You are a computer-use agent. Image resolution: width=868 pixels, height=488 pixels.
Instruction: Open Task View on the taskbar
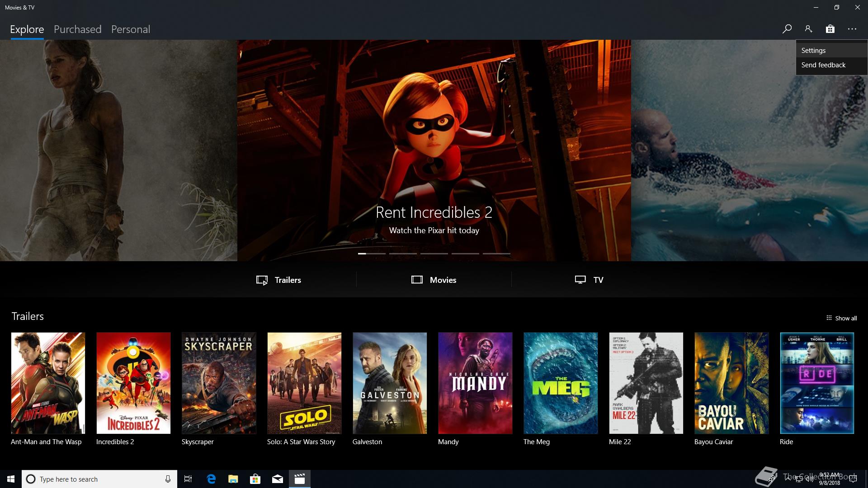click(188, 479)
